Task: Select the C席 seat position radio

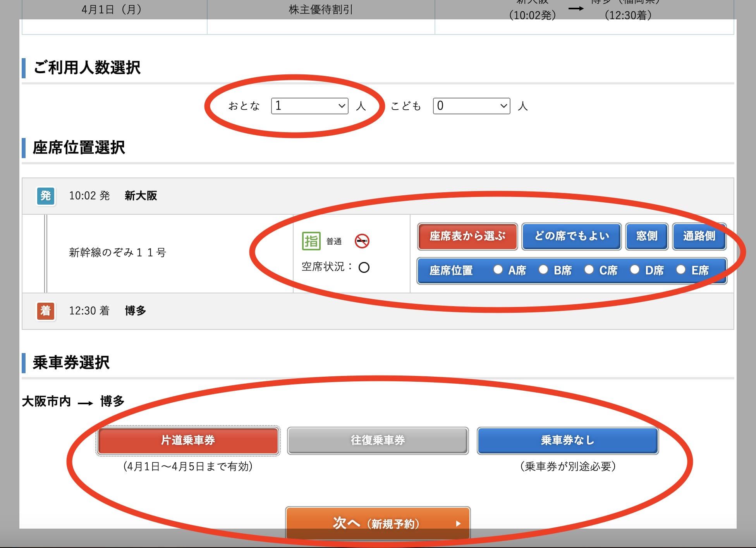Action: (589, 270)
